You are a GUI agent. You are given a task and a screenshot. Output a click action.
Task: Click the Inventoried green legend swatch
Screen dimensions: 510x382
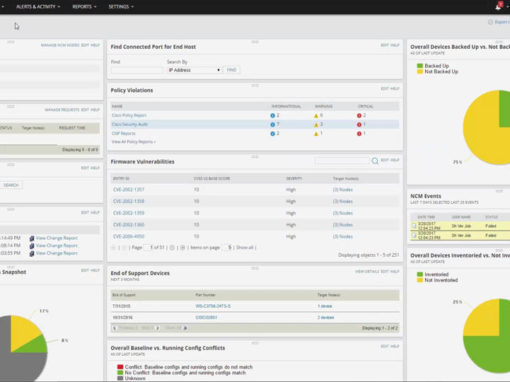420,275
